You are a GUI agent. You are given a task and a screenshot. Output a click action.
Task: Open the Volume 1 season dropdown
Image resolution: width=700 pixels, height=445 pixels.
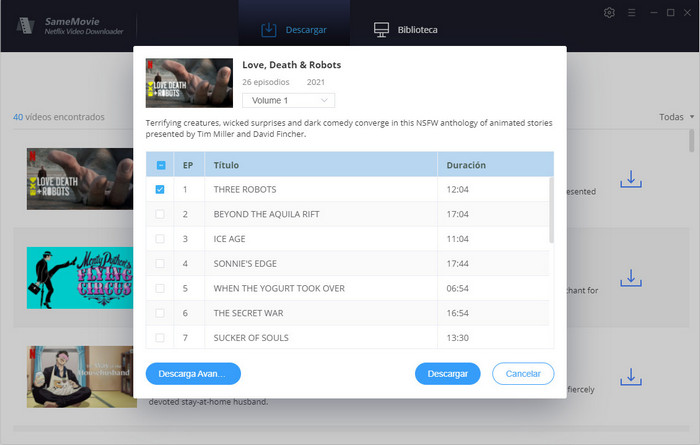coord(288,100)
